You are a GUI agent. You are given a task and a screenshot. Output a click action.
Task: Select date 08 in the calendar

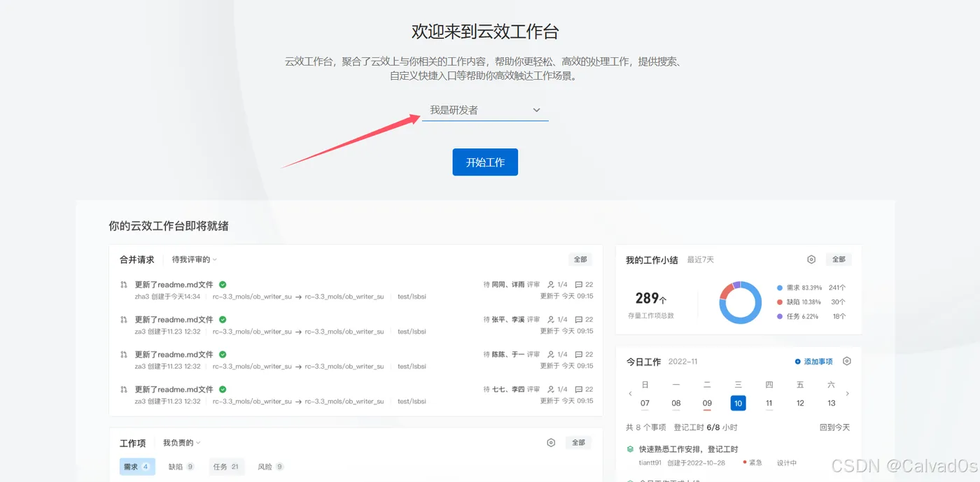pos(676,403)
